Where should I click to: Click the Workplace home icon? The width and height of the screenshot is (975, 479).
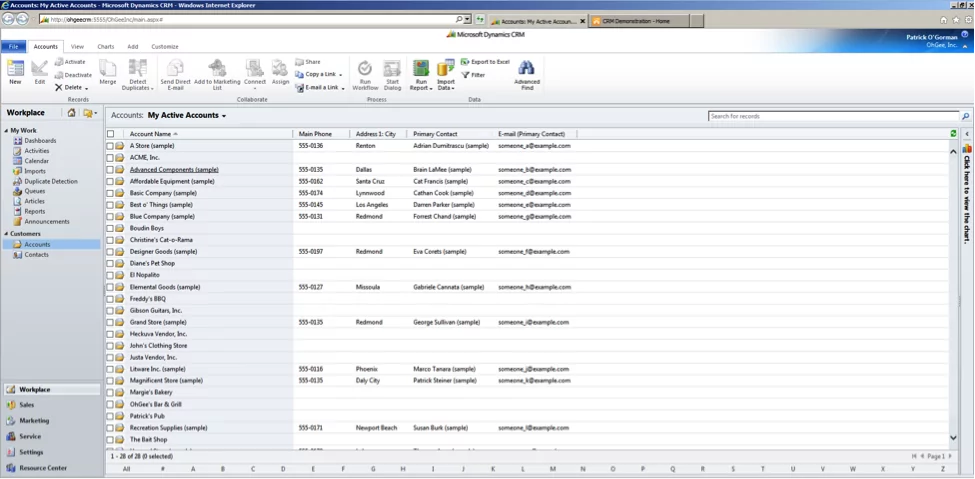click(72, 113)
